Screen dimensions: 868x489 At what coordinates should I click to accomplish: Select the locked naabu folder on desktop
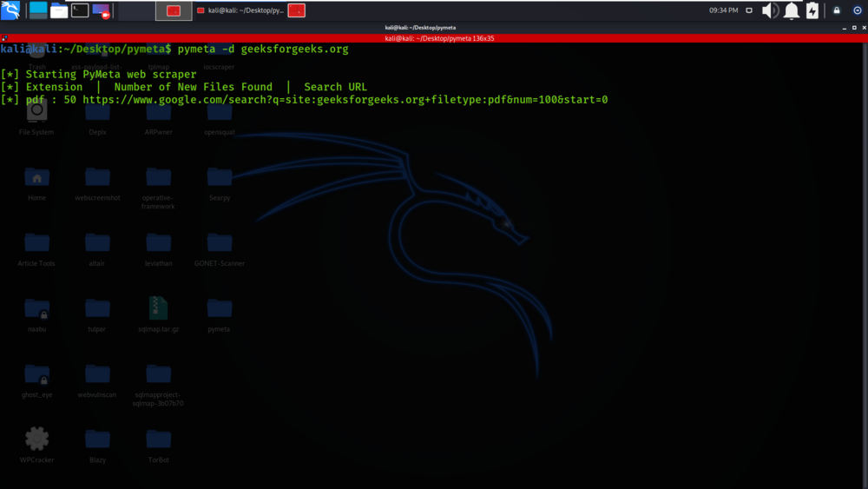36,314
